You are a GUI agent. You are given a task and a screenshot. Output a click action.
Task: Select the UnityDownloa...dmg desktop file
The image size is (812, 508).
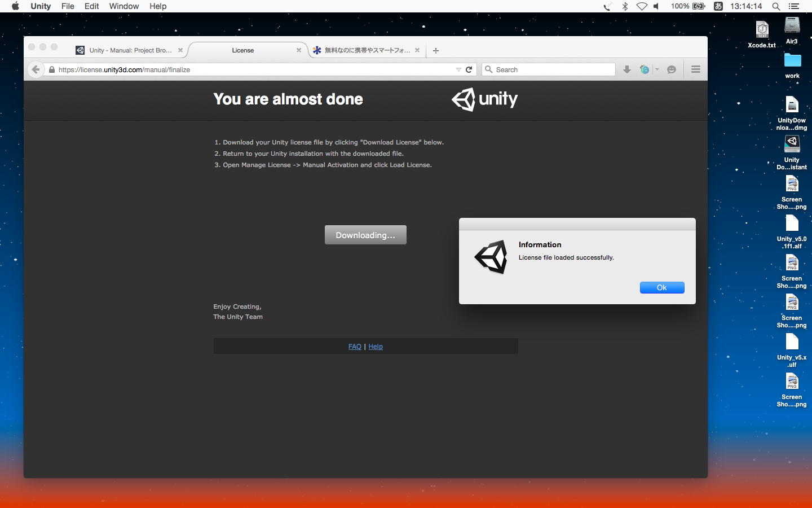tap(792, 113)
